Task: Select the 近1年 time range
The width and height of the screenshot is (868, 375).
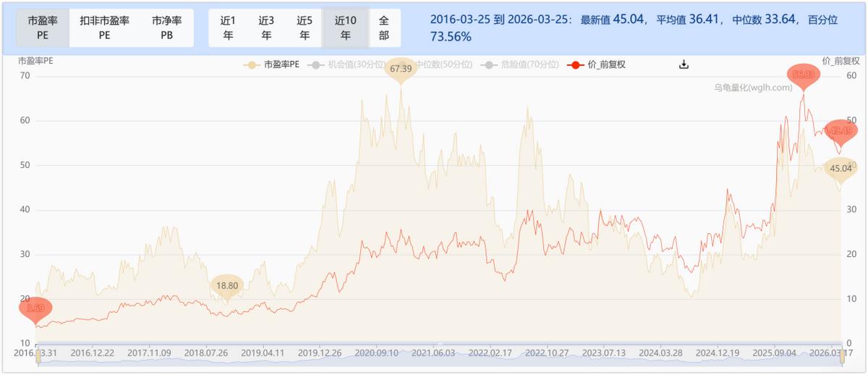Action: point(228,28)
